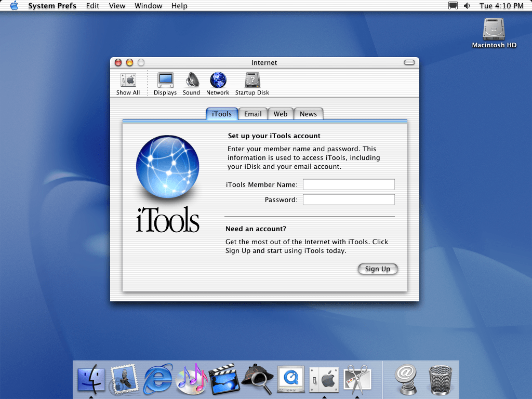Viewport: 532px width, 399px height.
Task: Click the Show All preferences icon
Action: click(128, 84)
